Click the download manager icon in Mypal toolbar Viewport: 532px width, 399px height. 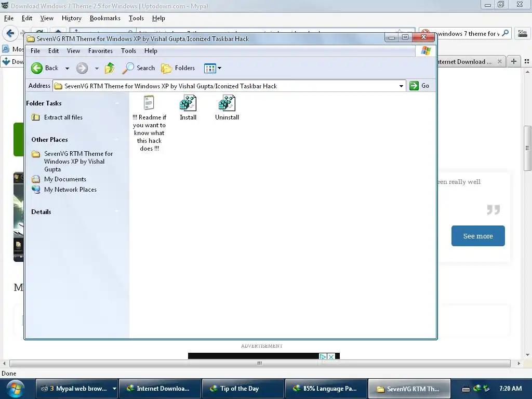[523, 33]
